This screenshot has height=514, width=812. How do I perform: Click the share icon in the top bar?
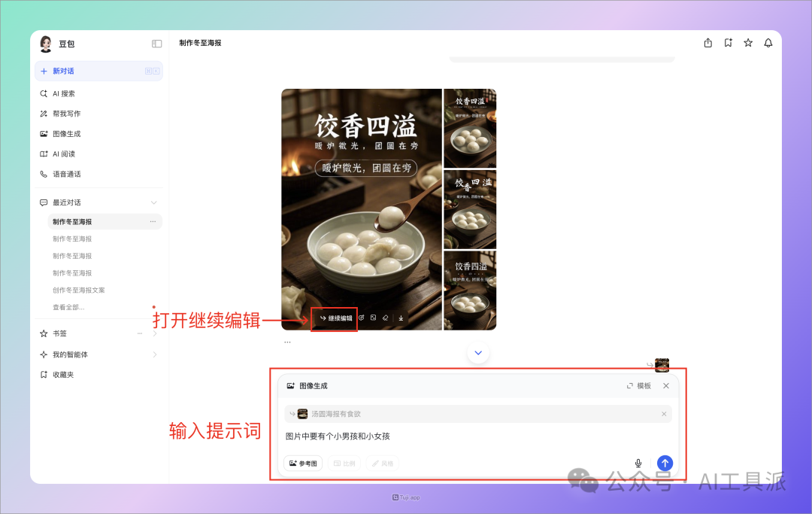click(708, 43)
